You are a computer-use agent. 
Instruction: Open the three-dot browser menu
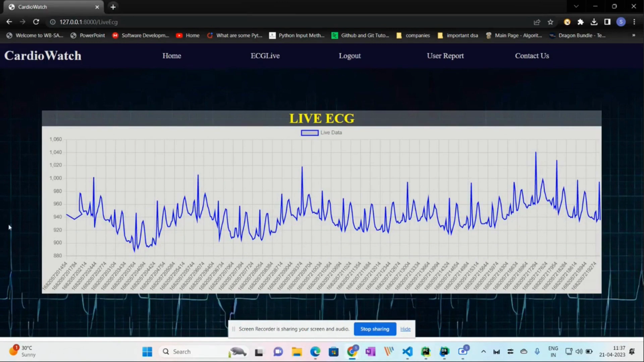[634, 22]
